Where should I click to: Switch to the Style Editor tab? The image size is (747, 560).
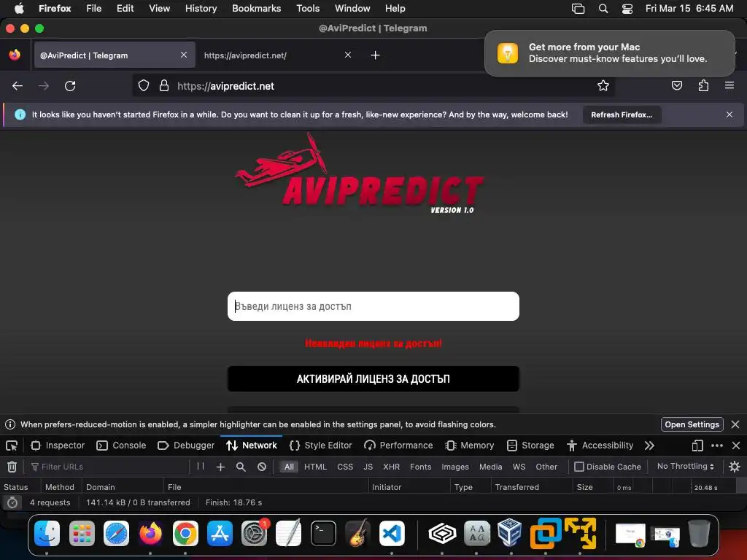click(x=321, y=446)
